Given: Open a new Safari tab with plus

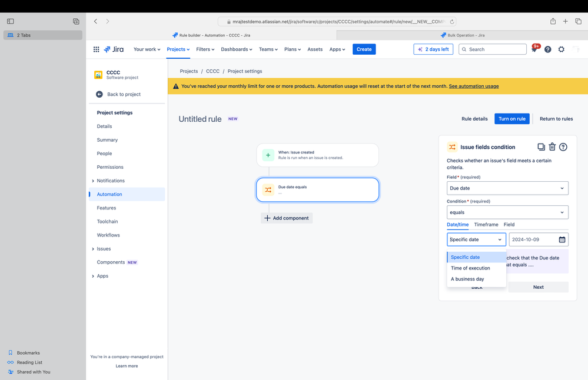Looking at the screenshot, I should pyautogui.click(x=565, y=21).
